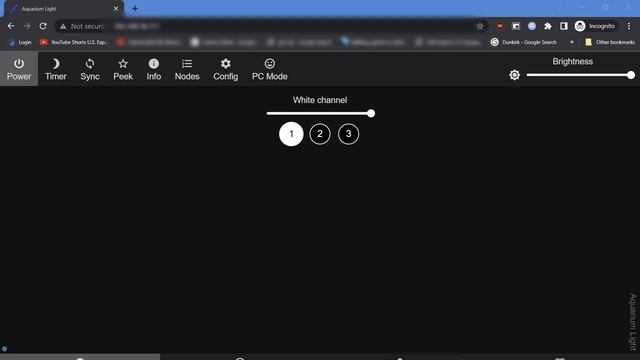Image resolution: width=640 pixels, height=360 pixels.
Task: Click the red extension icon in the browser toolbar
Action: click(x=500, y=26)
